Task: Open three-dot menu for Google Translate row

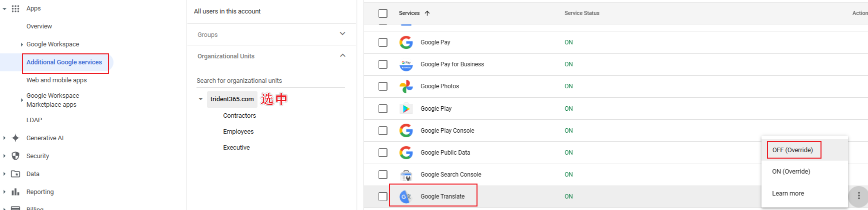Action: coord(858,196)
